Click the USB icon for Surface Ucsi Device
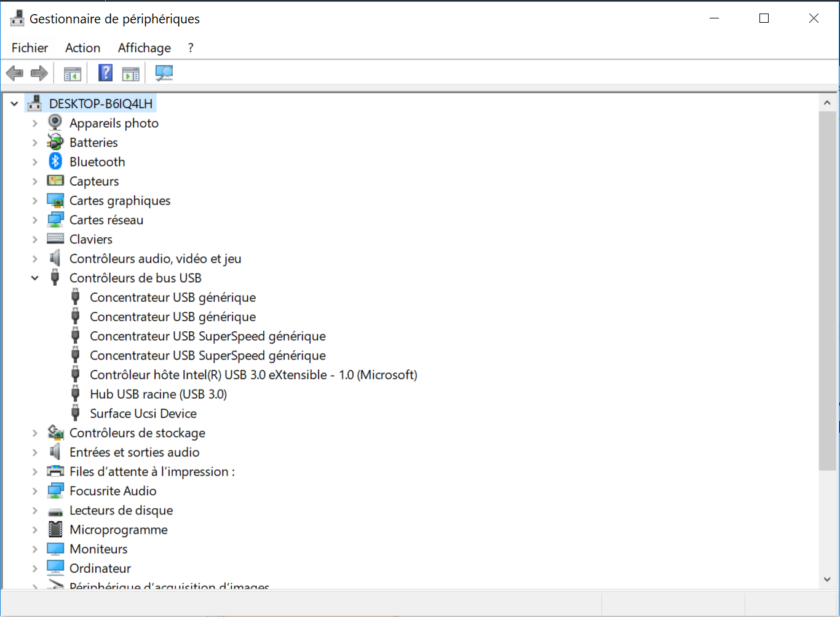 click(76, 413)
